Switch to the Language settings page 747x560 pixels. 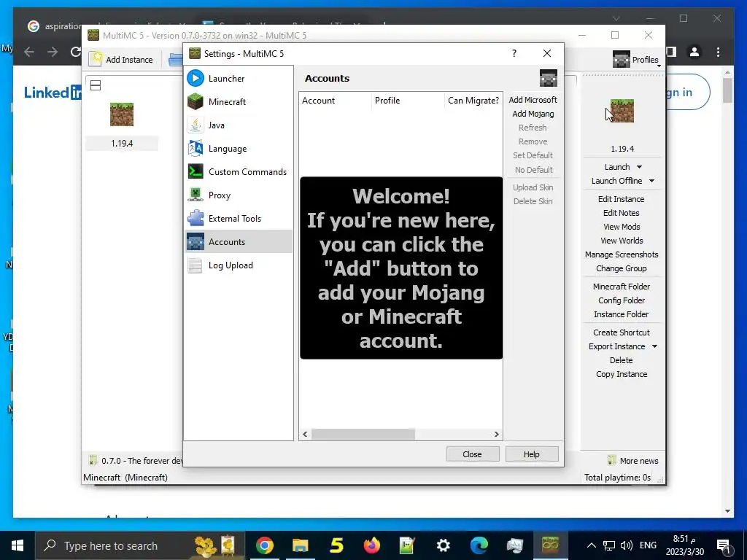click(x=239, y=149)
